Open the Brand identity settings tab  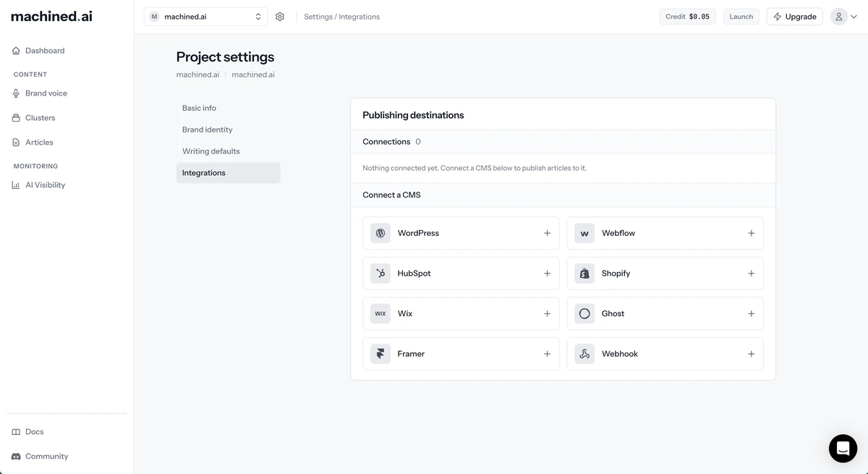click(228, 130)
